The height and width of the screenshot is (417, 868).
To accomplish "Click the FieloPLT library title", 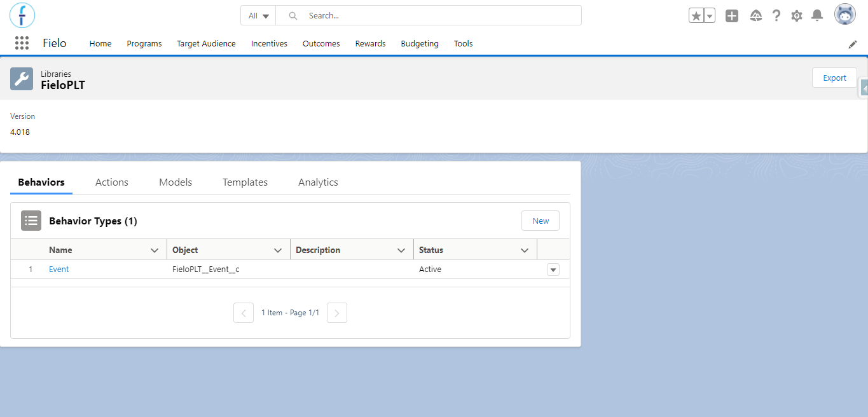I will click(x=63, y=85).
